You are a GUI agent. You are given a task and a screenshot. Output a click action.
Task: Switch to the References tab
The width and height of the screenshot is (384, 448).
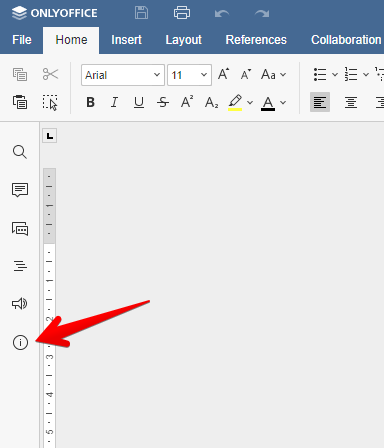pos(256,40)
